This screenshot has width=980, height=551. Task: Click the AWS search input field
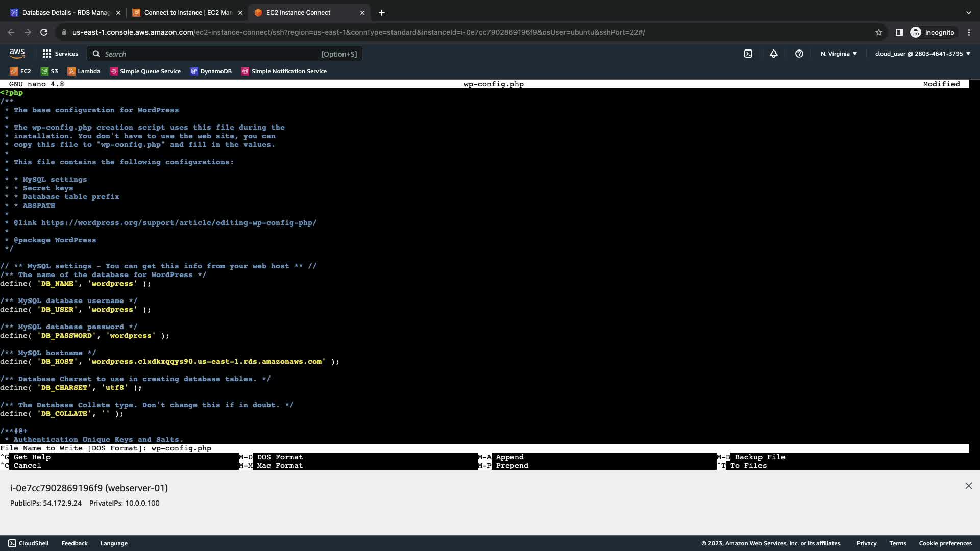209,54
